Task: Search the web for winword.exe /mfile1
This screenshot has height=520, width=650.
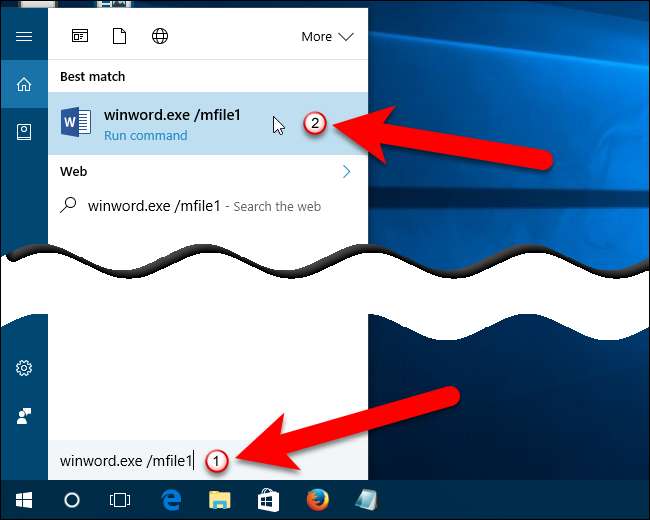Action: [x=208, y=206]
